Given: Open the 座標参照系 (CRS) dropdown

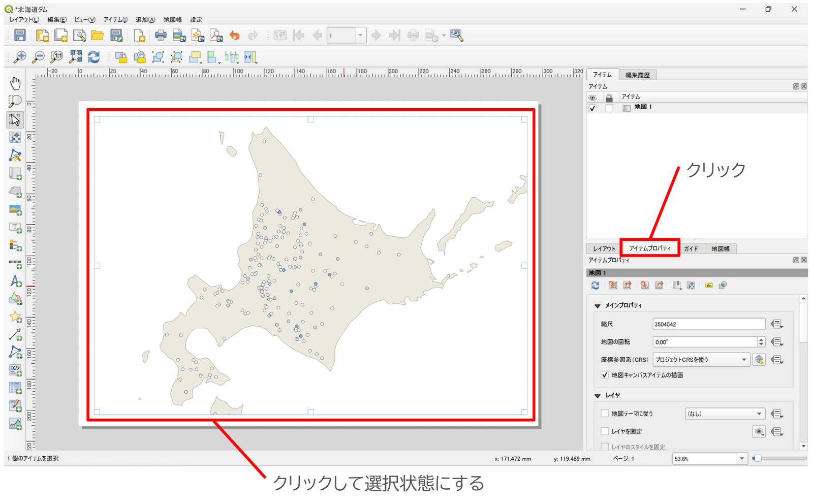Looking at the screenshot, I should coord(701,360).
